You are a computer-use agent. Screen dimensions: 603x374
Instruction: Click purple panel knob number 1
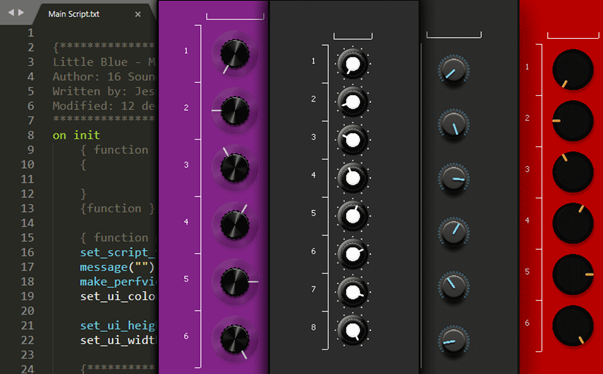235,54
